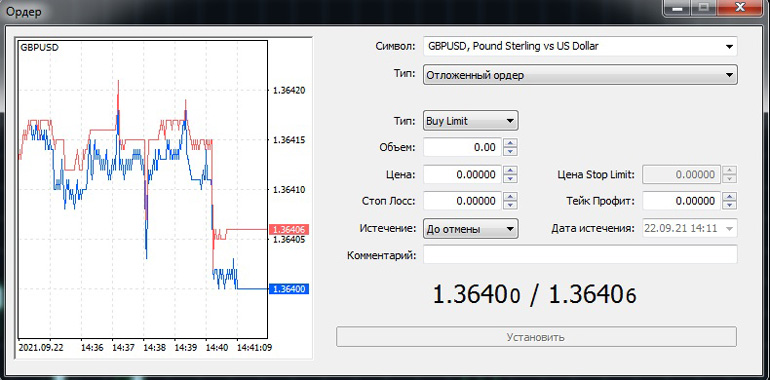This screenshot has width=770, height=380.
Task: Click the Комментарий text field
Action: [580, 255]
